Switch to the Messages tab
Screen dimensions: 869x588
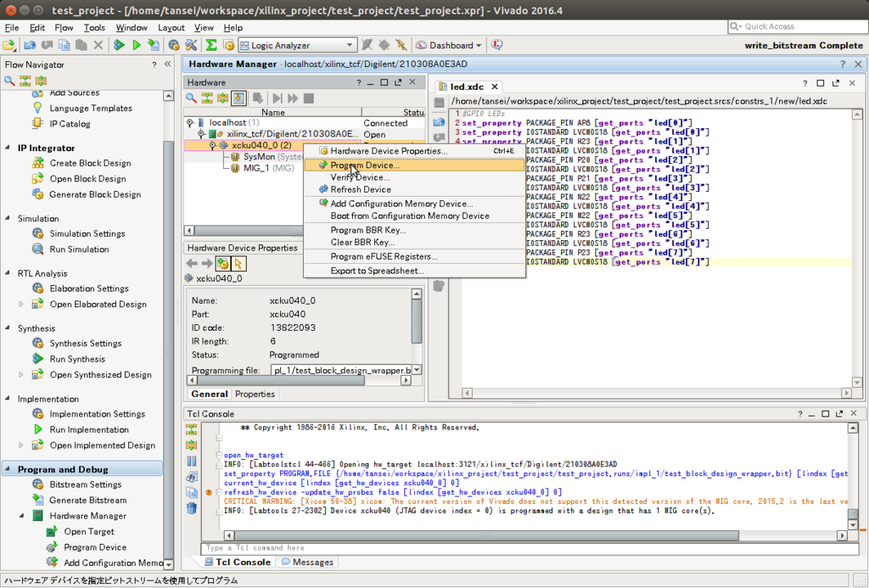click(307, 562)
